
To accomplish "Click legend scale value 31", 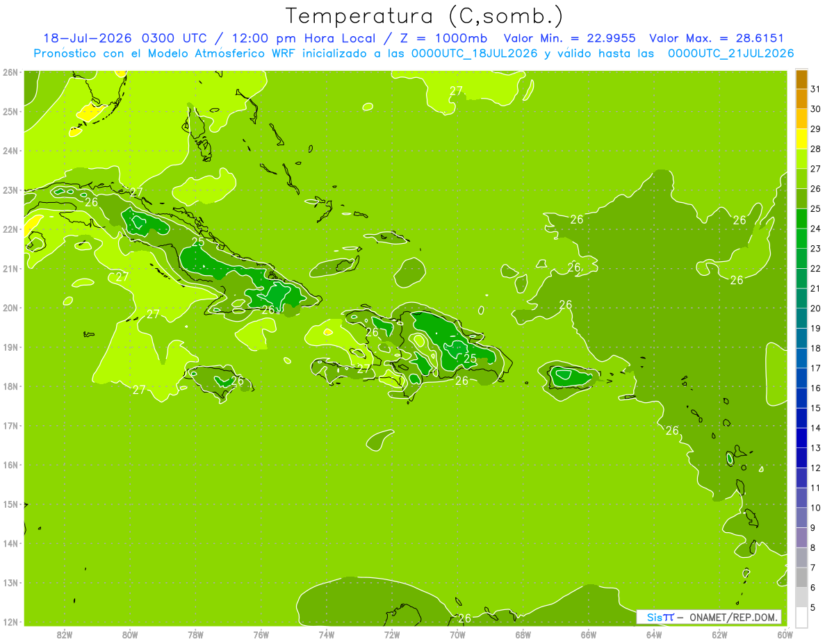I will coord(816,89).
